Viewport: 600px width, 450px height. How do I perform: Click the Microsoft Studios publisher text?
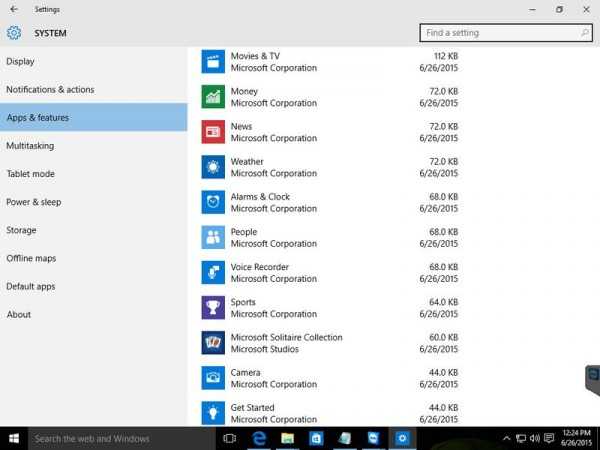pos(264,349)
